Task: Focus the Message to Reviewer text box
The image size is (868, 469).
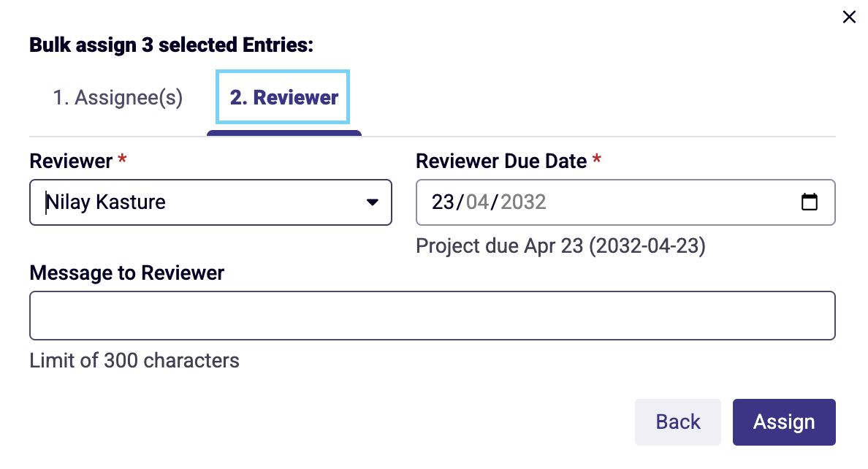Action: (x=433, y=316)
